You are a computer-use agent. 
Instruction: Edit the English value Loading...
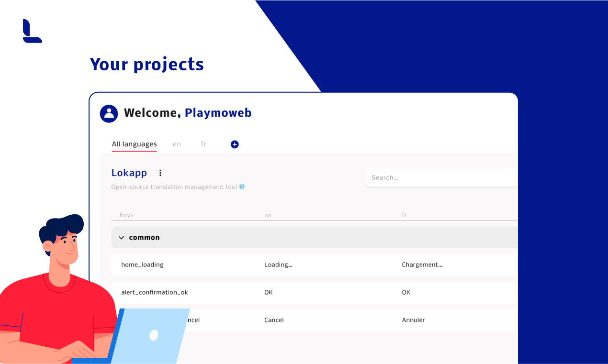point(278,265)
